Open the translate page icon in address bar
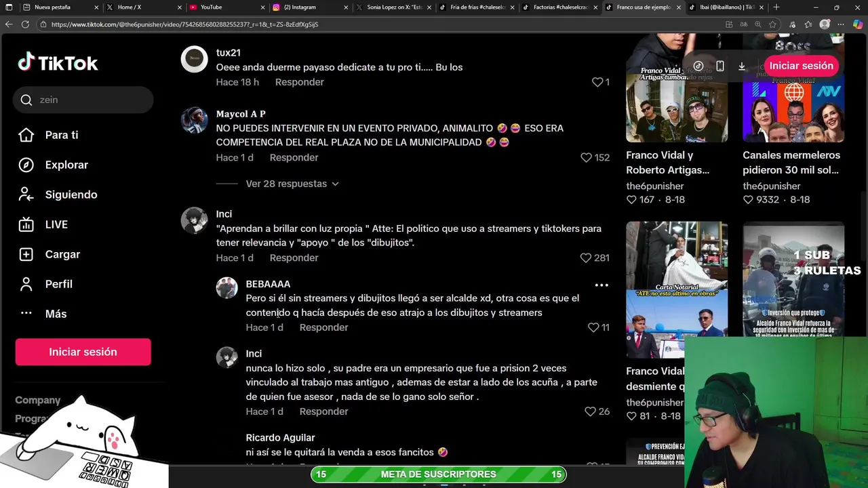The image size is (868, 488). [x=744, y=24]
